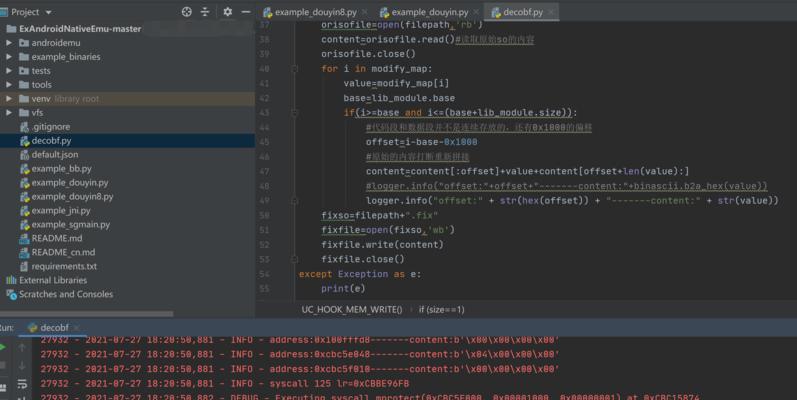Click the Project tool window icon beside its title
The height and width of the screenshot is (400, 797).
[5, 12]
